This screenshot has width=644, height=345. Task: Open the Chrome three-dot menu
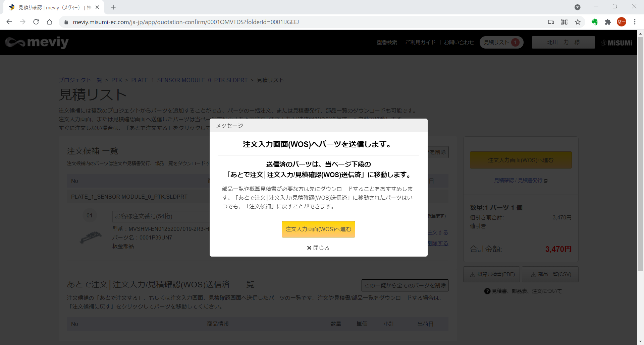point(635,22)
